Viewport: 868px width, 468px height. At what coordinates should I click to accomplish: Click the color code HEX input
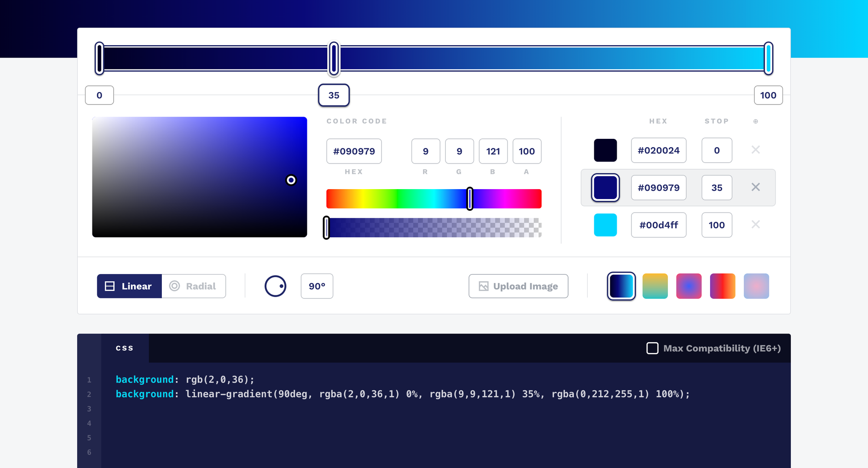click(354, 151)
